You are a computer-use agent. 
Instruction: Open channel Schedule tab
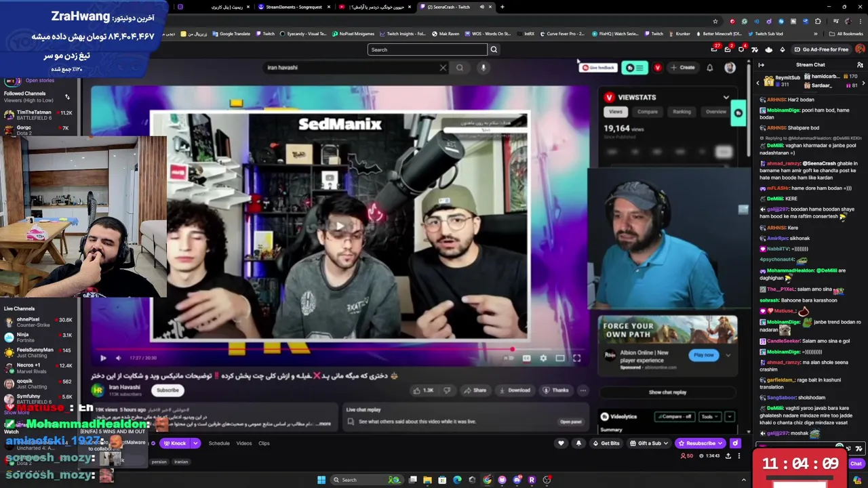click(x=219, y=443)
